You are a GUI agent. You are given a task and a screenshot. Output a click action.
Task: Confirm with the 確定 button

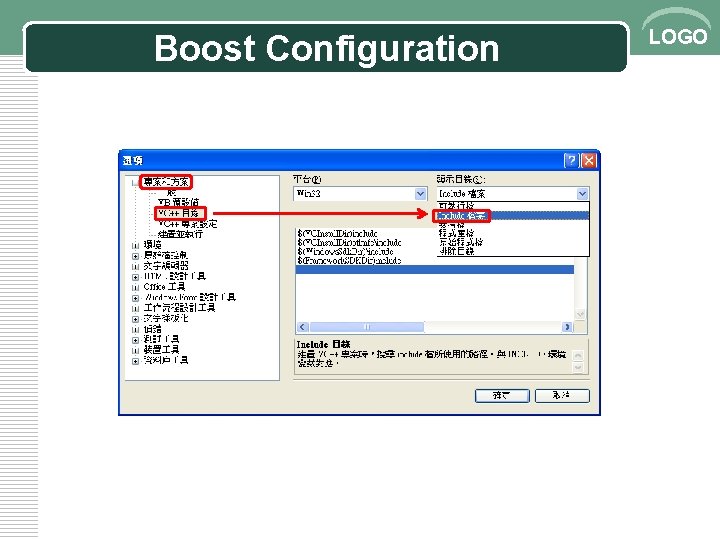click(x=502, y=395)
